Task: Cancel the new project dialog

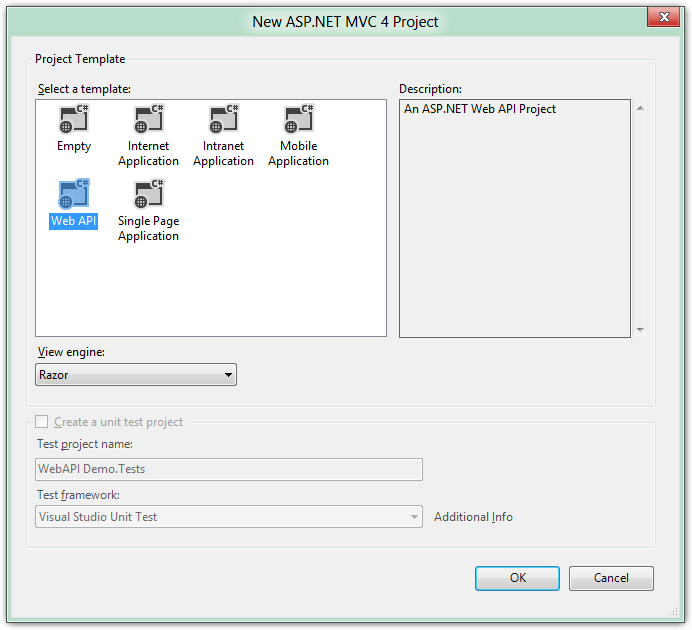Action: (611, 578)
